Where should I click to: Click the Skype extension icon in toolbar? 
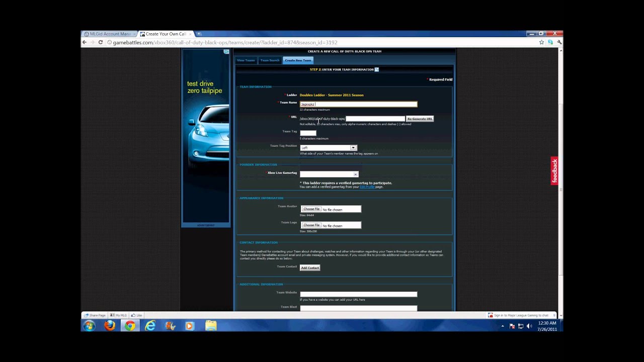550,42
